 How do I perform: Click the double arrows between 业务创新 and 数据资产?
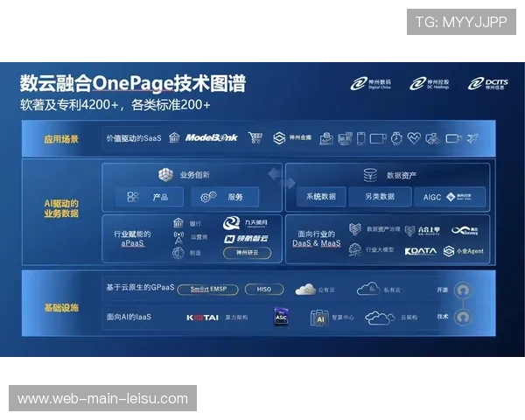282,178
